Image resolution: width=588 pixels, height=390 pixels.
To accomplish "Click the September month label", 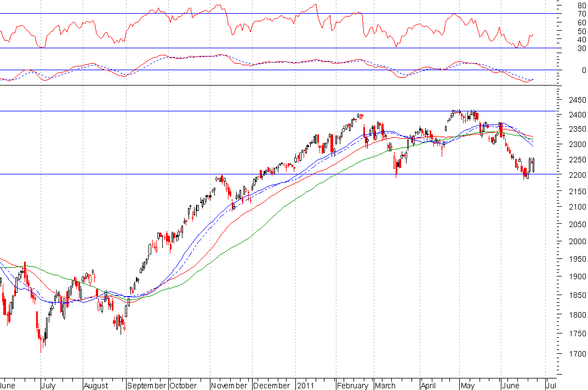I will (146, 386).
